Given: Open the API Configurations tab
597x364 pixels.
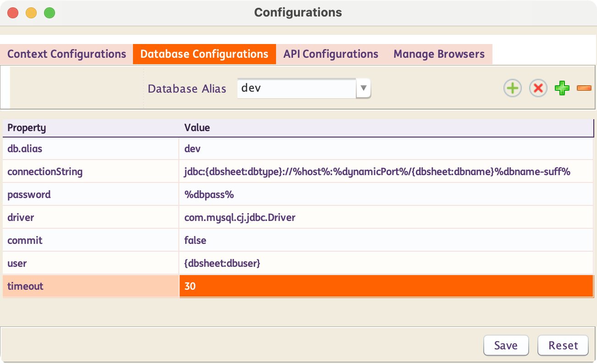Looking at the screenshot, I should [x=331, y=54].
